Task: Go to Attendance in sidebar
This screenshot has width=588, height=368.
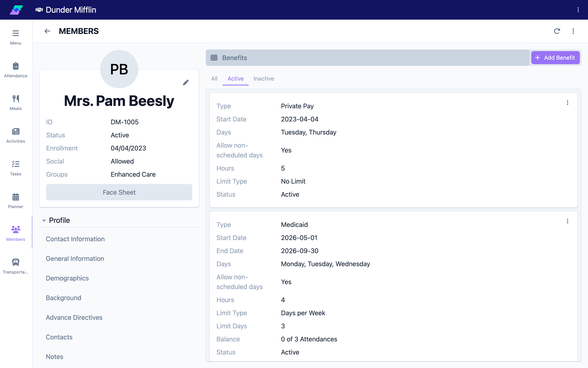Action: [16, 70]
